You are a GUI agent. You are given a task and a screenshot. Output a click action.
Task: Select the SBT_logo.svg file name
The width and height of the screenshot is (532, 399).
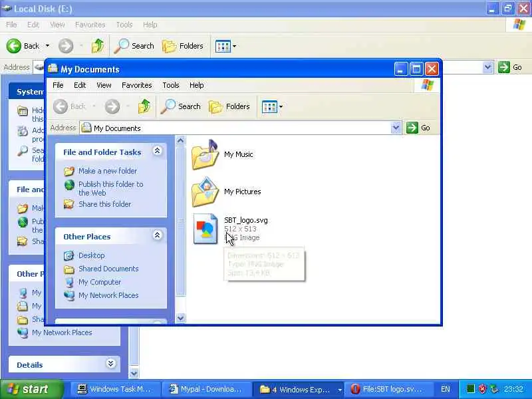[x=245, y=221]
